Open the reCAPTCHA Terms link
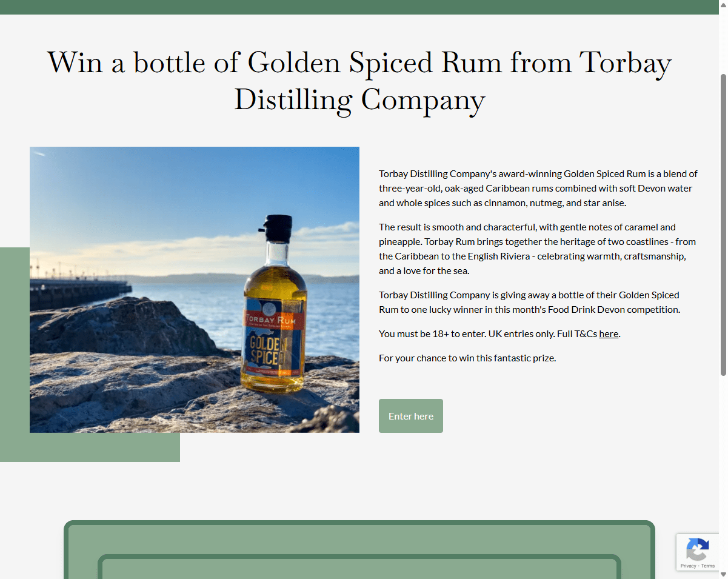 [708, 566]
